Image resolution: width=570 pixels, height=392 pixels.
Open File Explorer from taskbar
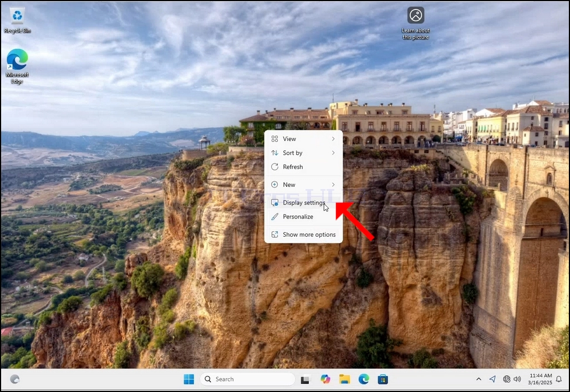click(x=344, y=379)
